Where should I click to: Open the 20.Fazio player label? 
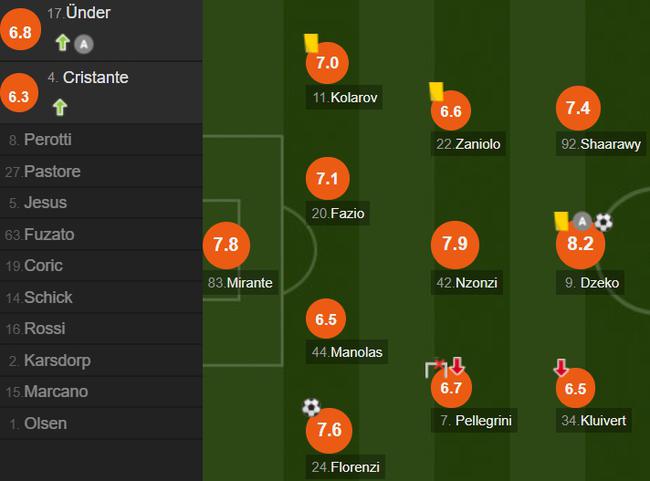[x=338, y=213]
